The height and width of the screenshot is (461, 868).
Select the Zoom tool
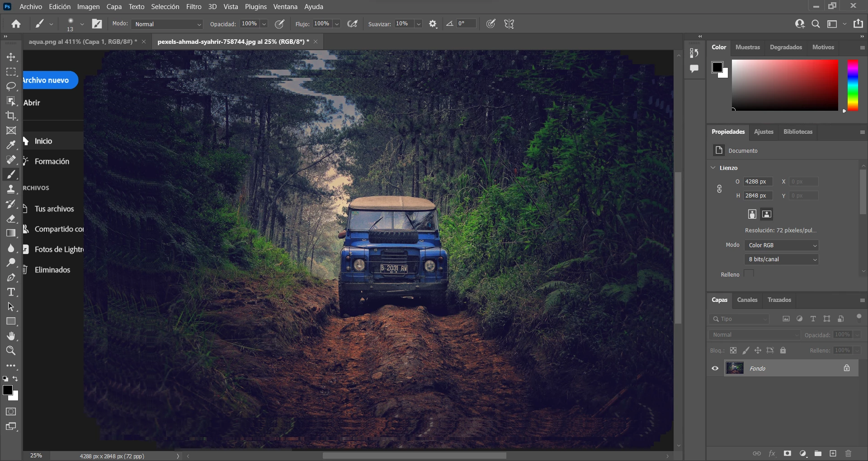coord(11,351)
